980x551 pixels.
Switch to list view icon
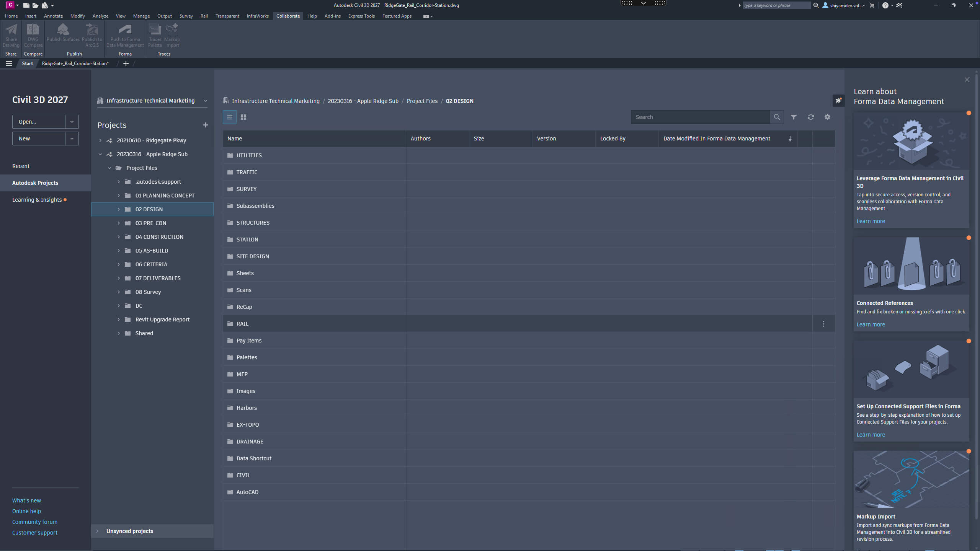point(230,117)
